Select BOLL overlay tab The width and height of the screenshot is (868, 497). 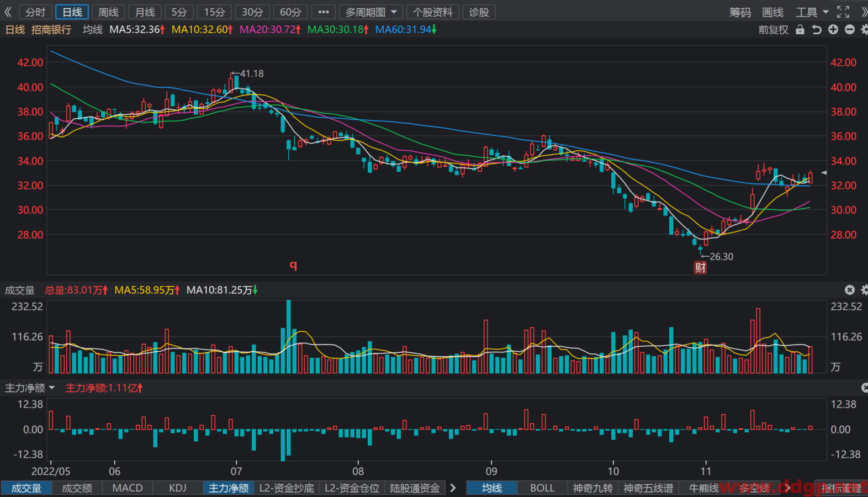coord(542,488)
